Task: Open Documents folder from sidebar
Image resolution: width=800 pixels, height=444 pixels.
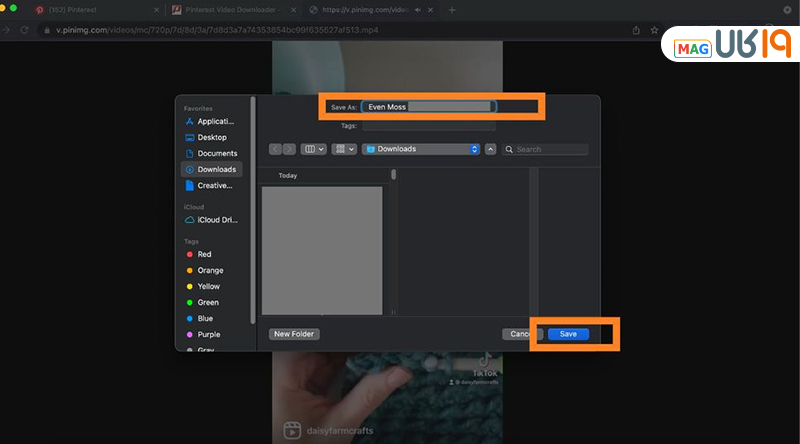Action: [216, 153]
